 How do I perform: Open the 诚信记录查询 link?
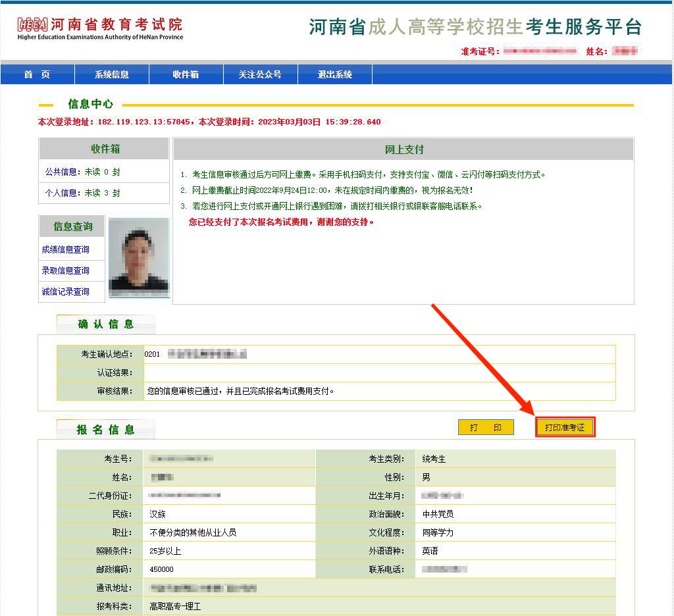coord(66,292)
